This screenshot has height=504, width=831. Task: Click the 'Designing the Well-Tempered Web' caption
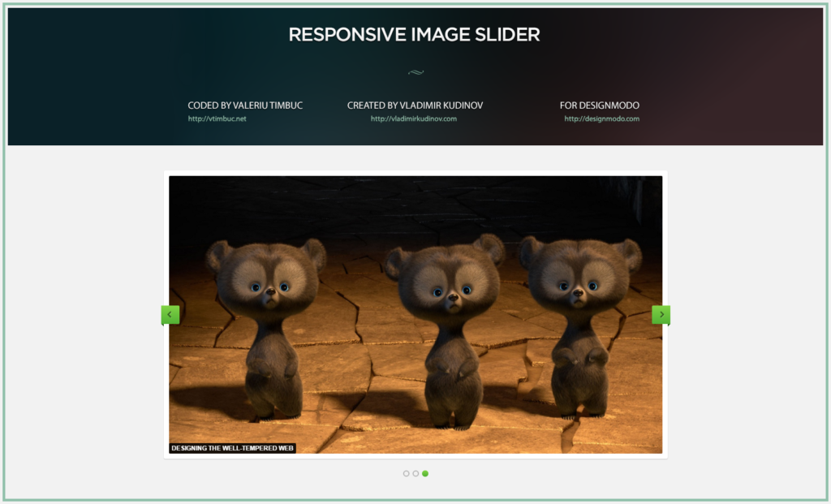pyautogui.click(x=232, y=448)
